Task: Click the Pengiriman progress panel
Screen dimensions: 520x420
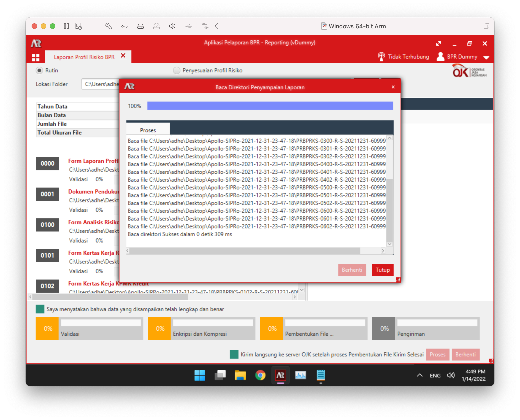Action: coord(425,328)
